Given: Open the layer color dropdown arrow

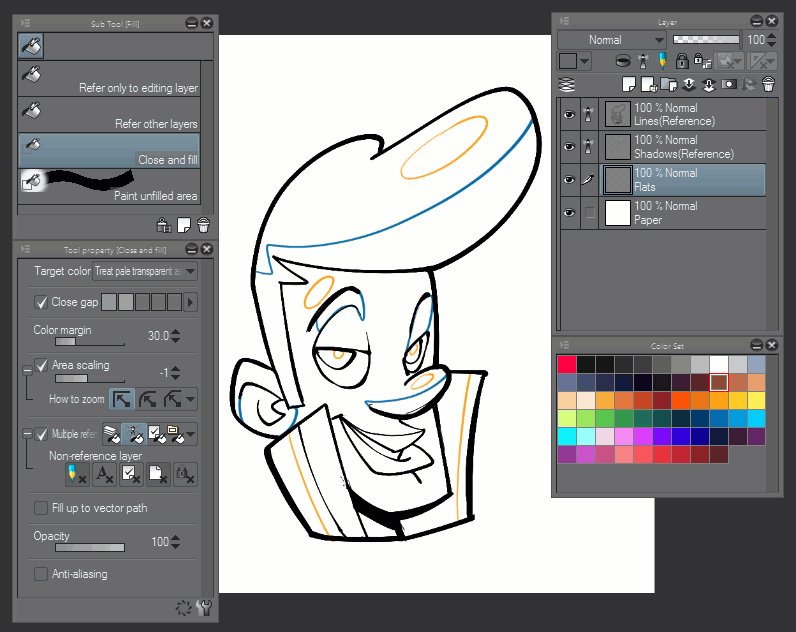Looking at the screenshot, I should 585,61.
